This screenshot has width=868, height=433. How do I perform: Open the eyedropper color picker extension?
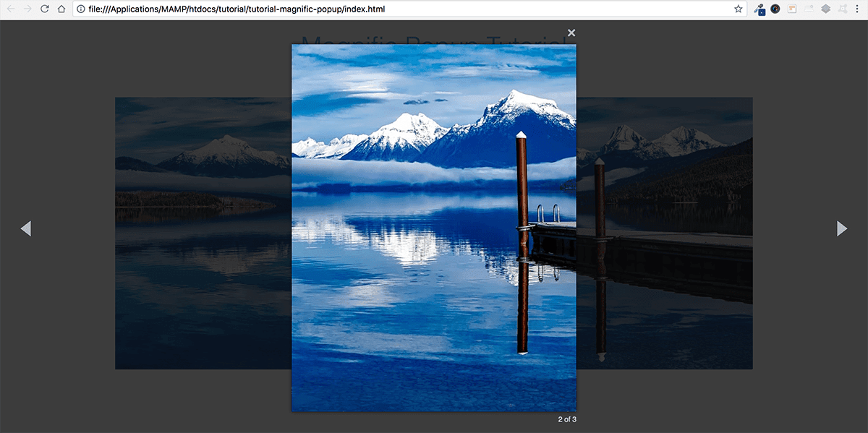click(759, 9)
